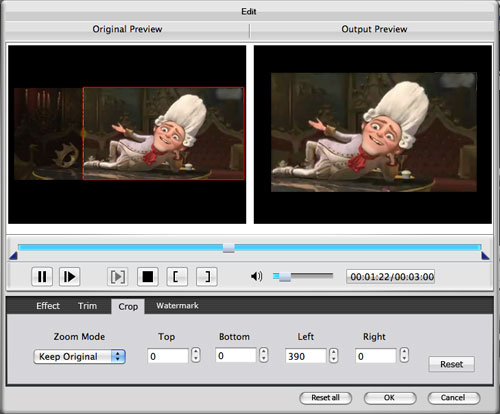Confirm edits with OK button

(x=390, y=398)
